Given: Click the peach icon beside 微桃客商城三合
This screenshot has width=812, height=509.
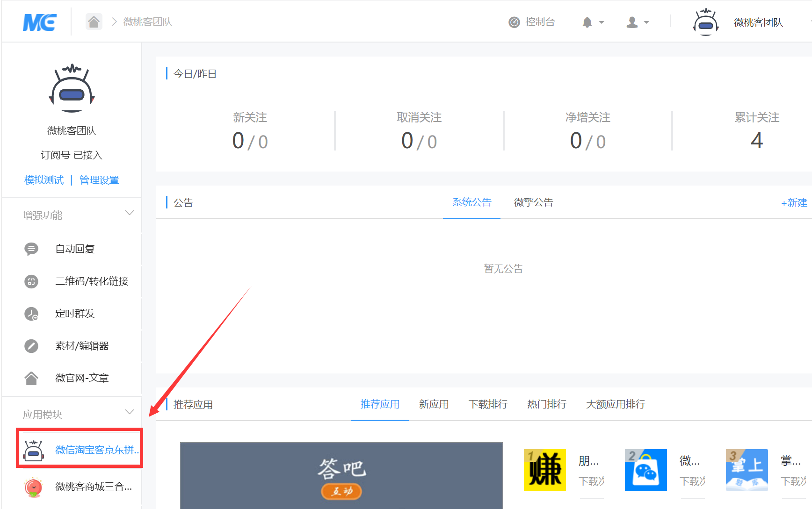Looking at the screenshot, I should (x=33, y=487).
